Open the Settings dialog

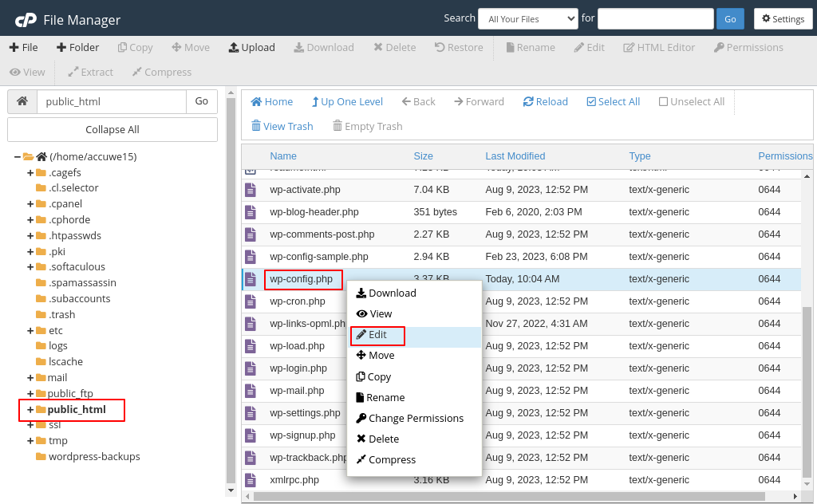coord(783,19)
